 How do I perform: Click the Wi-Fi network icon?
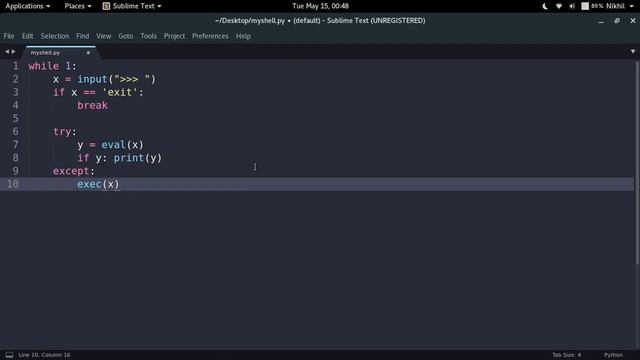coord(559,6)
